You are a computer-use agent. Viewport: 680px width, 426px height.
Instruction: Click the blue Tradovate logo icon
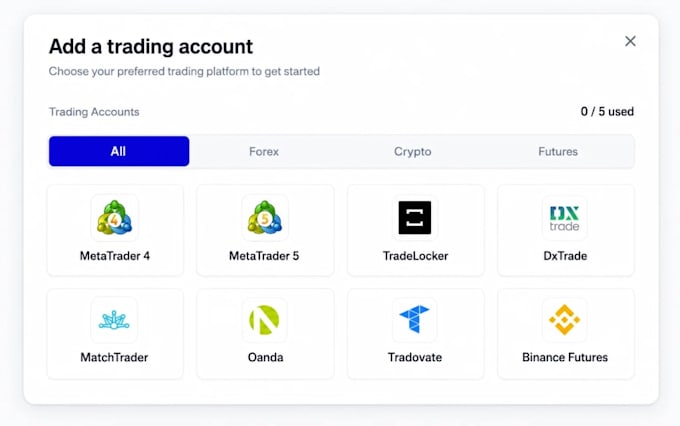[x=415, y=319]
